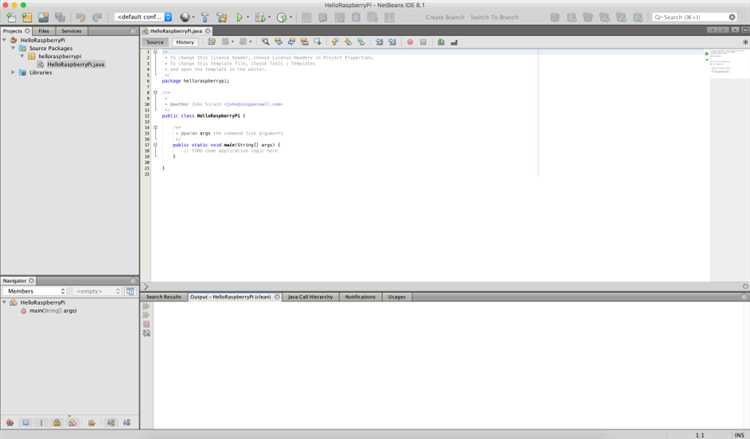Toggle Show Inherited Members filter in Navigator
The height and width of the screenshot is (439, 750).
pyautogui.click(x=10, y=423)
